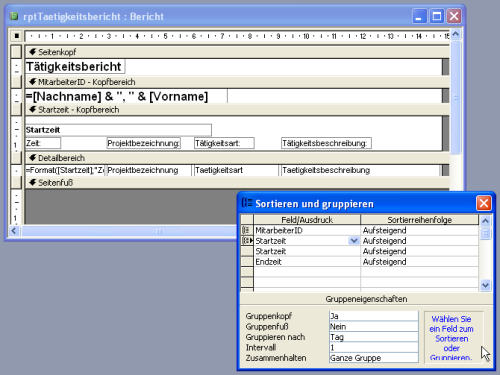This screenshot has width=500, height=375.
Task: Click the row selector of the second Startzeit row
Action: (x=247, y=251)
